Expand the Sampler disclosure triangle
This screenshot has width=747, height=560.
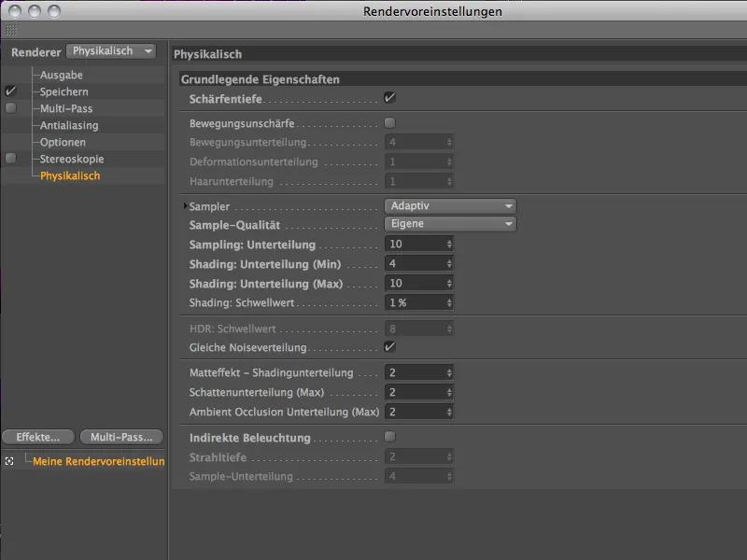point(185,205)
